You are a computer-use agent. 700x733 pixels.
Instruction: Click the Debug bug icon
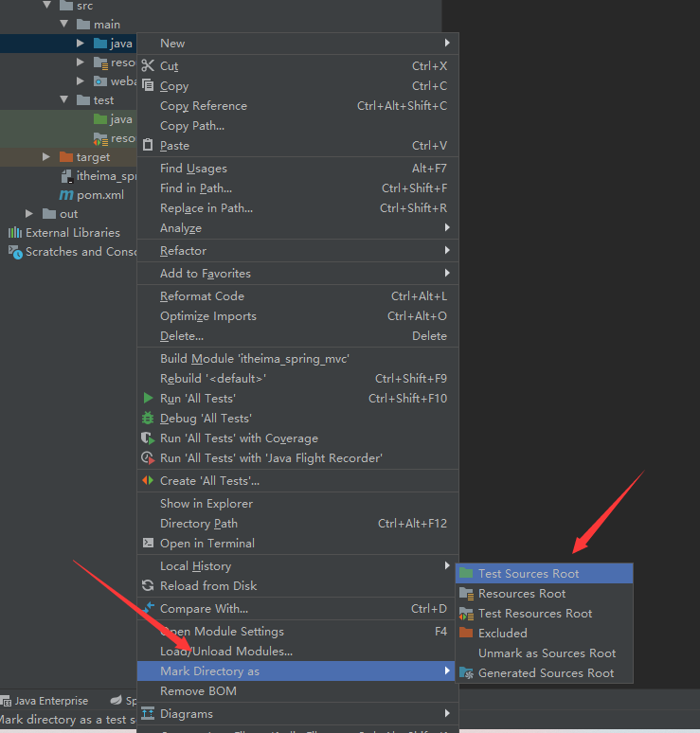point(148,418)
